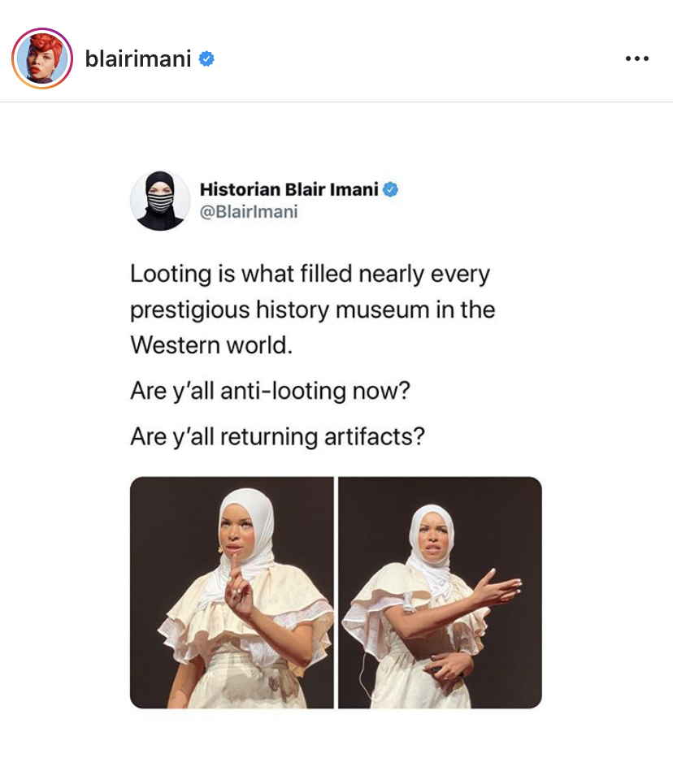The height and width of the screenshot is (784, 673).
Task: Click the 'Are y'all returning artifacts?' line
Action: (x=277, y=436)
